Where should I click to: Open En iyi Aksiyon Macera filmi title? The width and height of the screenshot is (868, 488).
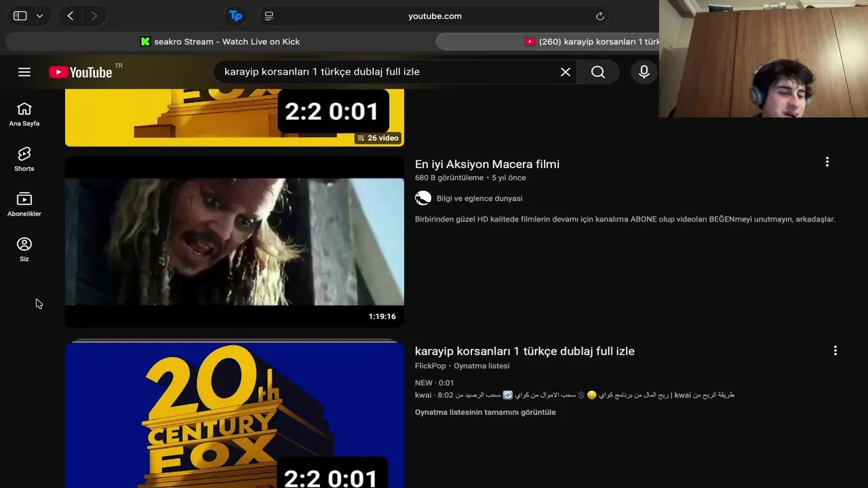tap(487, 164)
